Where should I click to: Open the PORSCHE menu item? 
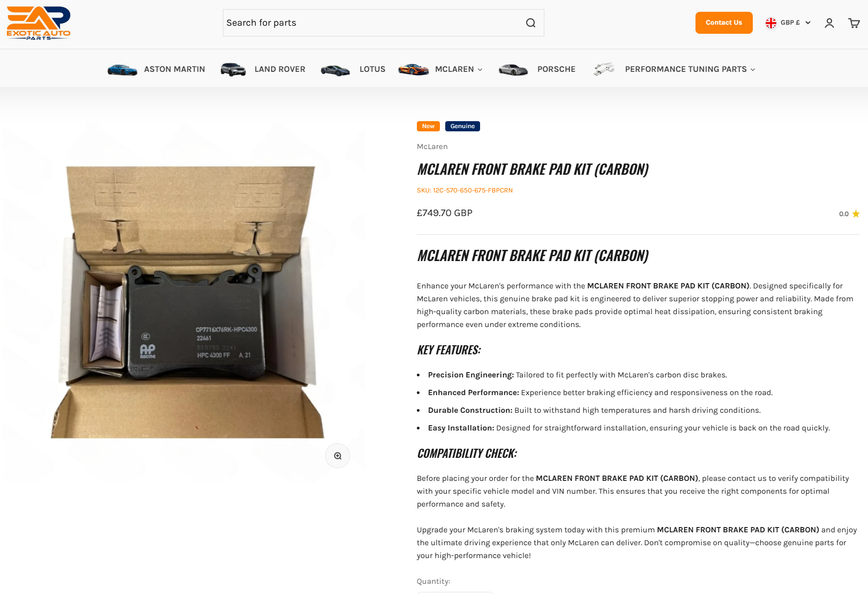556,69
